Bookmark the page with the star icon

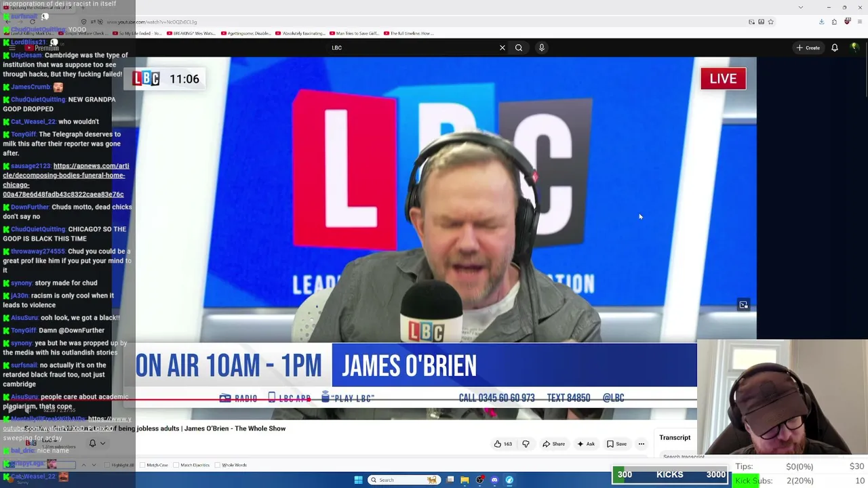pyautogui.click(x=770, y=22)
